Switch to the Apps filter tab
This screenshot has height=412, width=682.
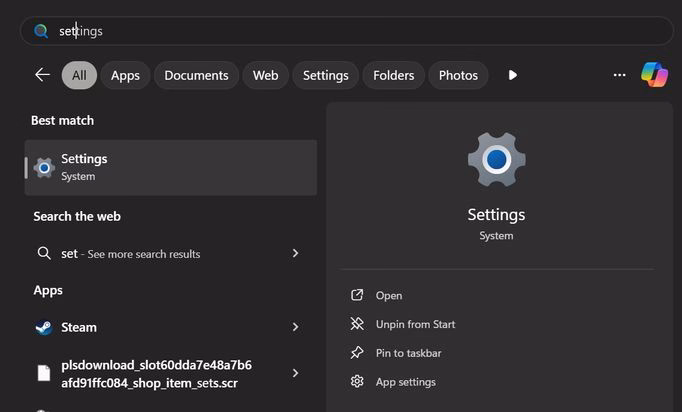click(125, 75)
